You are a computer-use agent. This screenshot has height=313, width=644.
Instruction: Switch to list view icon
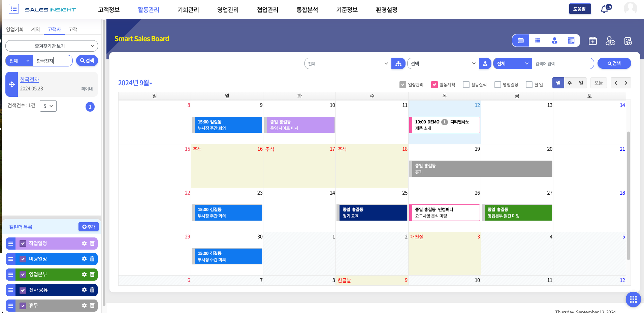click(538, 41)
